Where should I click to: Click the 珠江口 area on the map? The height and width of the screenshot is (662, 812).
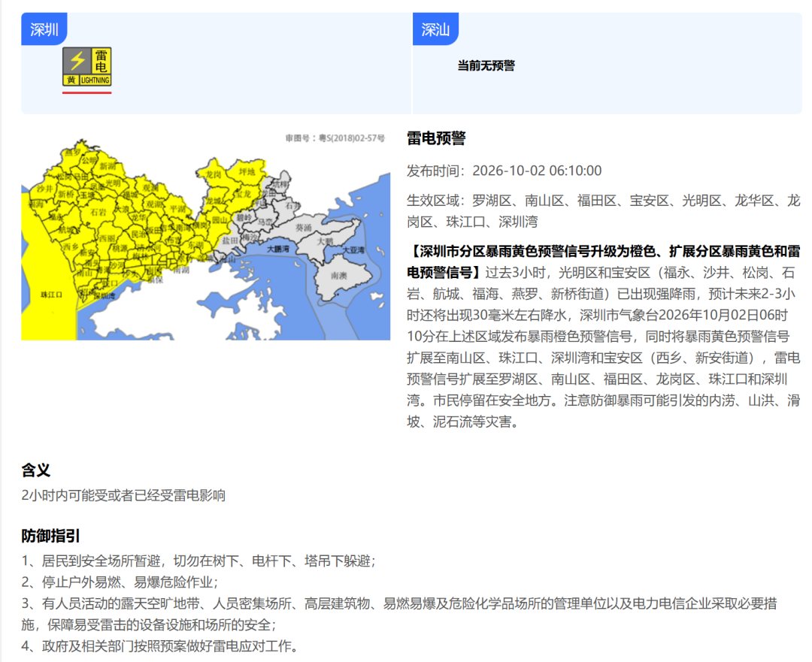tap(52, 295)
